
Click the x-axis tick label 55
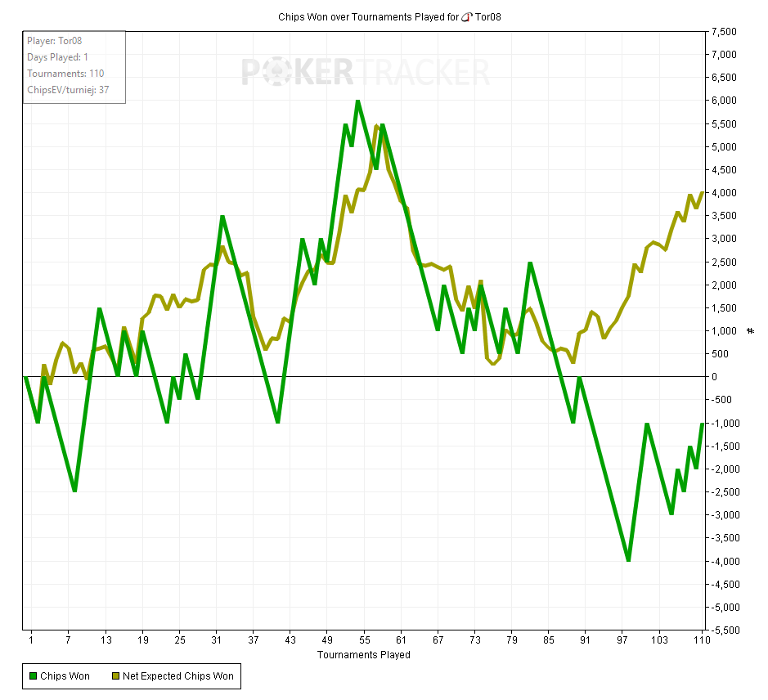coord(365,639)
